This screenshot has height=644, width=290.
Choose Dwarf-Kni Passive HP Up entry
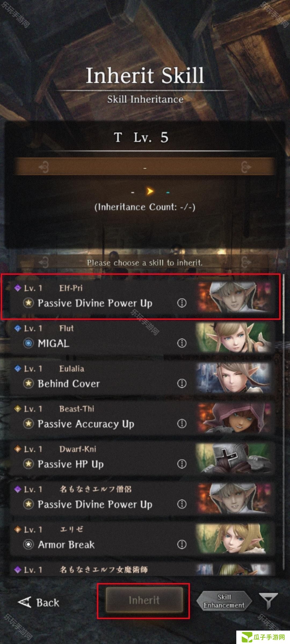pos(142,458)
